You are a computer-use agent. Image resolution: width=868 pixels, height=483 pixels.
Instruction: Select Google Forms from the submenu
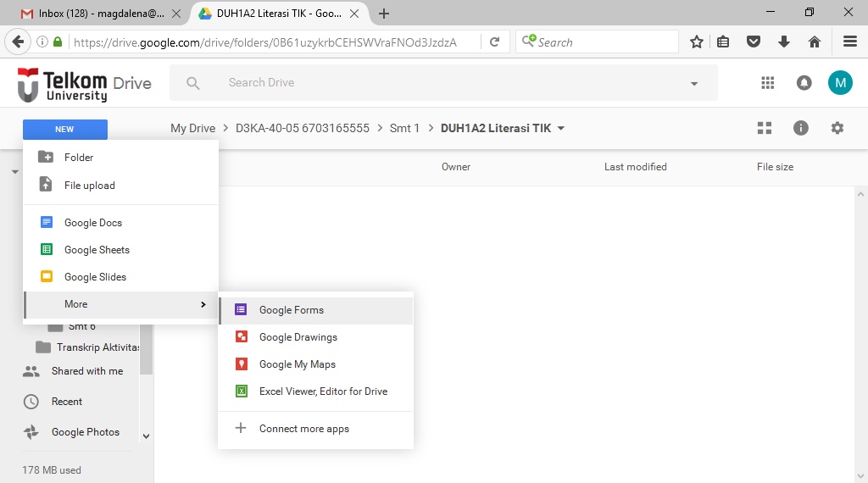pyautogui.click(x=291, y=310)
